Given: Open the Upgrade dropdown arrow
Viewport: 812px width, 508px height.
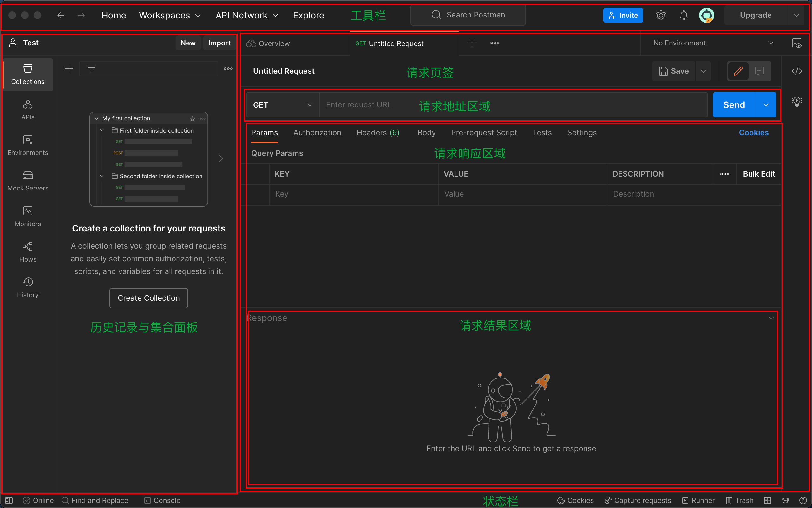Looking at the screenshot, I should [796, 15].
